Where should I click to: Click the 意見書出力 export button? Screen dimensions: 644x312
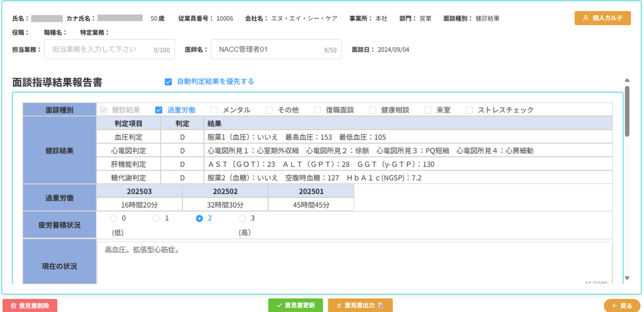pos(360,305)
